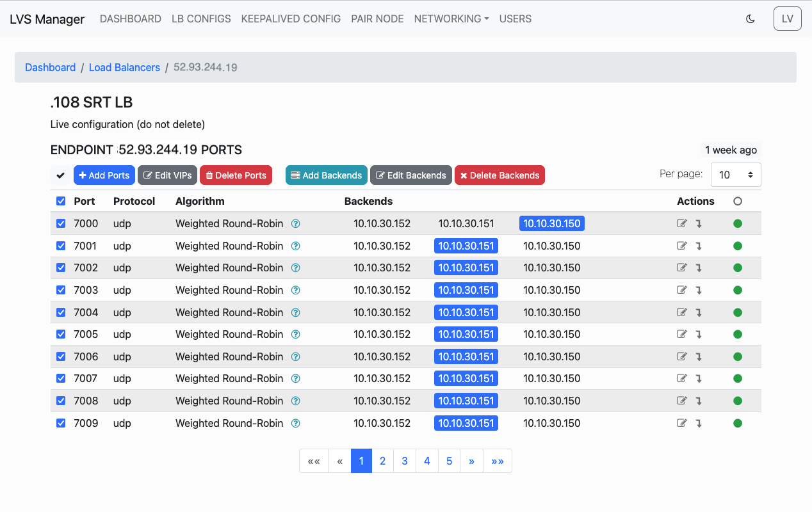Click the Edit Backends button
This screenshot has width=812, height=512.
411,175
